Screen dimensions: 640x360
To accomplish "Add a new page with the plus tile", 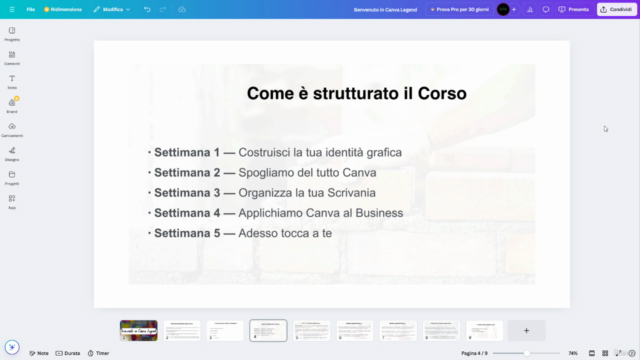I will 527,331.
